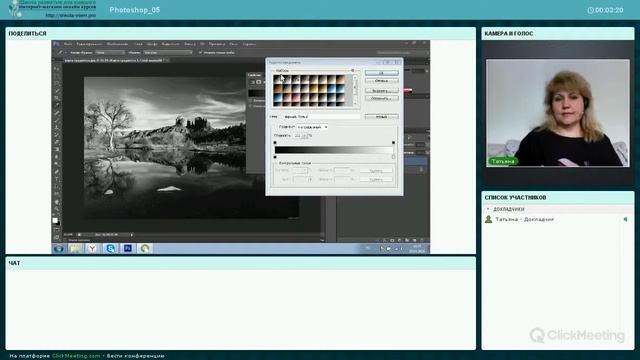The width and height of the screenshot is (640, 360).
Task: Open the Sample dropdown in the options bar
Action: (168, 53)
